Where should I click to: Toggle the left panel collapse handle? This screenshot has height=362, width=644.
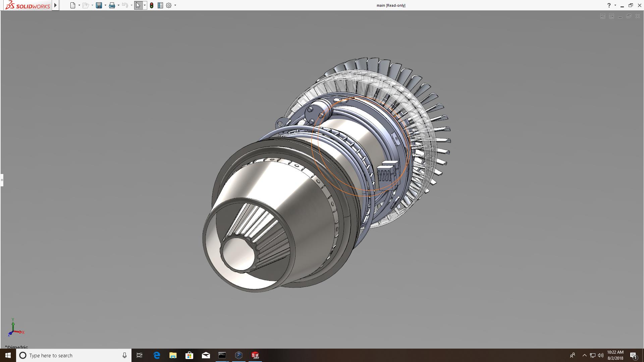(2, 180)
